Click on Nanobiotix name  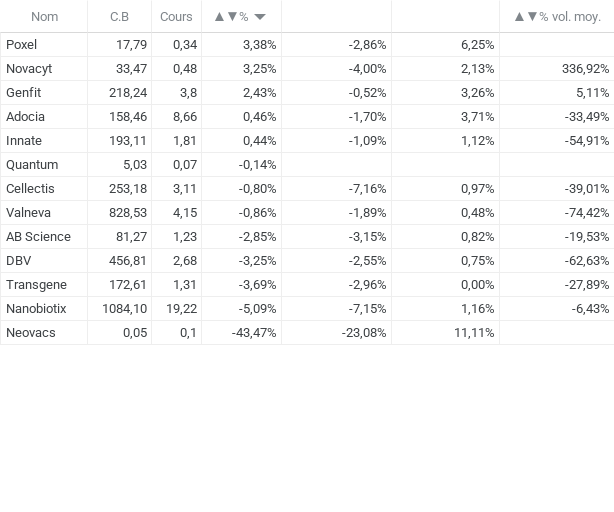pos(36,309)
